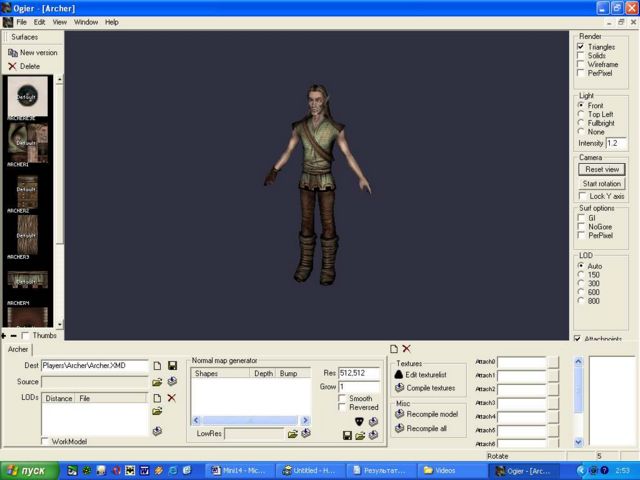Click rightmost compile icon at bottom of Normal map generator

click(373, 436)
